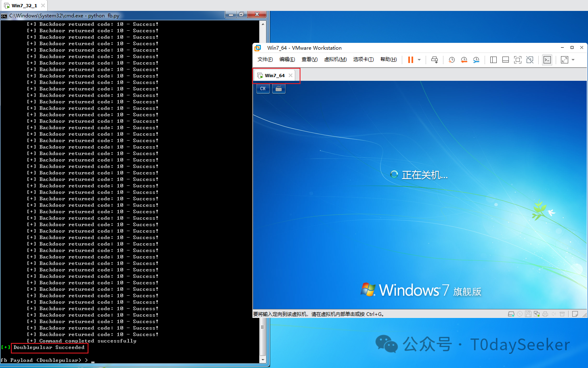588x368 pixels.
Task: Open the 选项卡(T) menu
Action: click(x=363, y=59)
